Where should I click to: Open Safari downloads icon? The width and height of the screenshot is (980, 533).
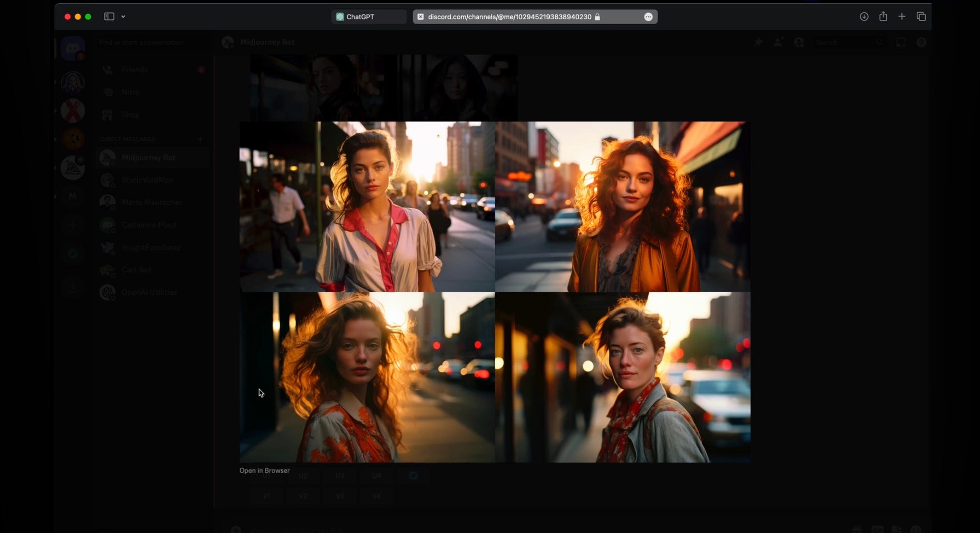tap(864, 16)
